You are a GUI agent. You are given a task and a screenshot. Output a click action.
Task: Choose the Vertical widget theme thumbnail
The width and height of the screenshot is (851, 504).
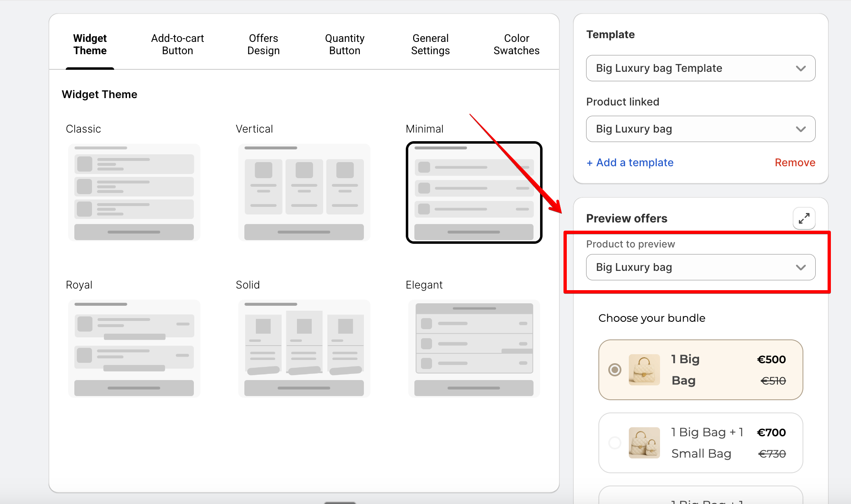click(304, 192)
